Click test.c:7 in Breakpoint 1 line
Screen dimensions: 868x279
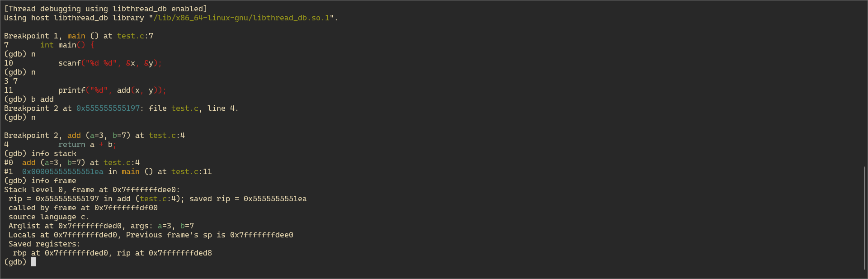[x=135, y=36]
